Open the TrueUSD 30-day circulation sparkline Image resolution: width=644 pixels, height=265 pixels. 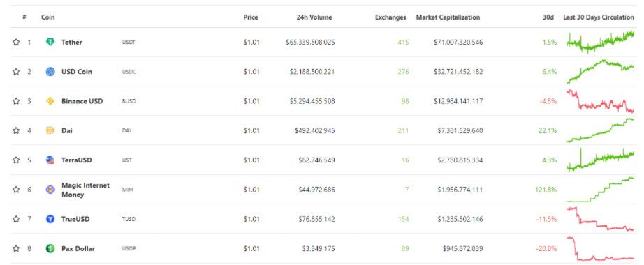[x=601, y=219]
